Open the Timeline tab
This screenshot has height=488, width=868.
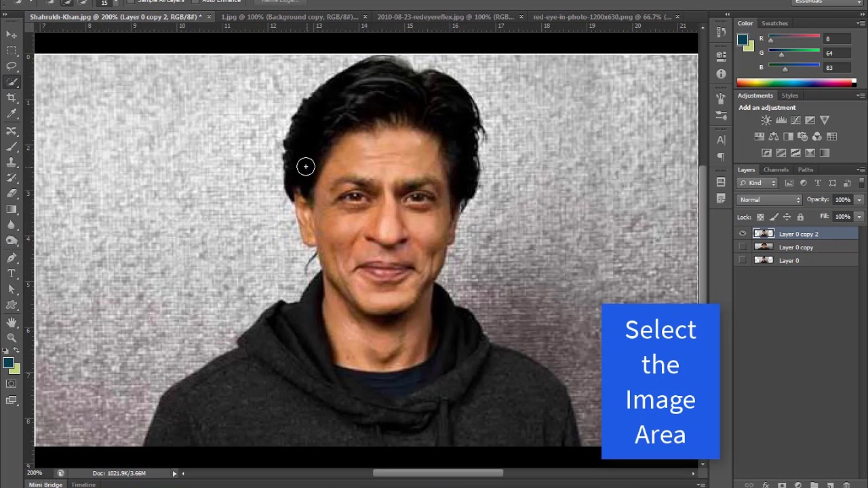(83, 485)
